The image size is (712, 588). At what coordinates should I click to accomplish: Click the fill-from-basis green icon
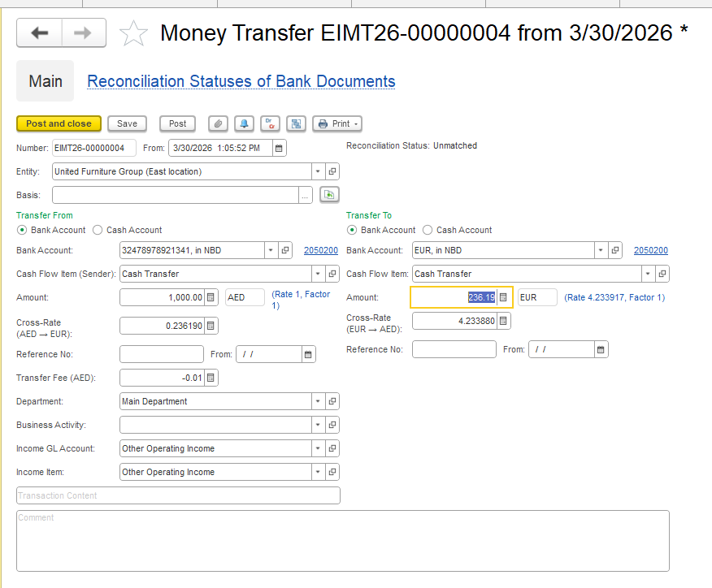pos(328,195)
